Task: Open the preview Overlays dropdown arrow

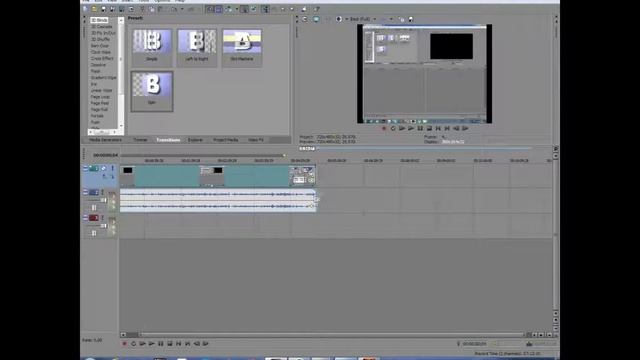Action: pyautogui.click(x=391, y=19)
